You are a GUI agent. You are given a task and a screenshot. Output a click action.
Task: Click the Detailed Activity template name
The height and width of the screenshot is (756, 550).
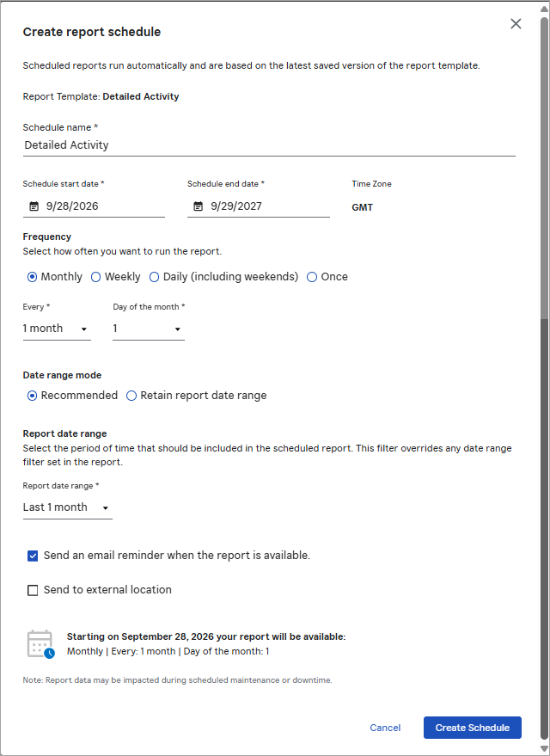pyautogui.click(x=141, y=96)
